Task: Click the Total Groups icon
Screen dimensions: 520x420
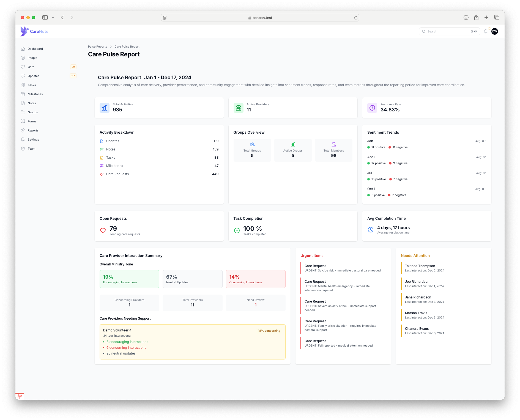Action: pos(252,144)
